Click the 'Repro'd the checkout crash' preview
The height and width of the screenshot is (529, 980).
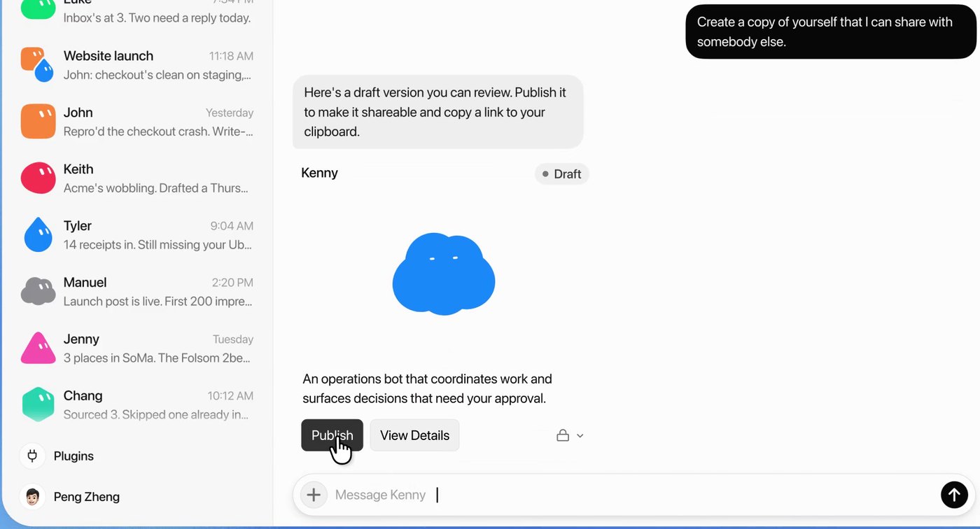[158, 132]
